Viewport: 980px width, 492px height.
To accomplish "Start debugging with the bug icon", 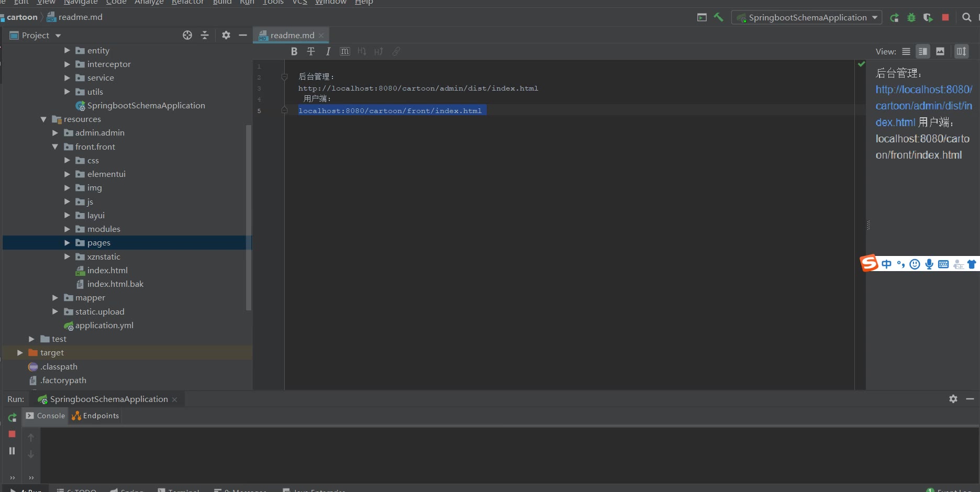I will click(x=911, y=17).
